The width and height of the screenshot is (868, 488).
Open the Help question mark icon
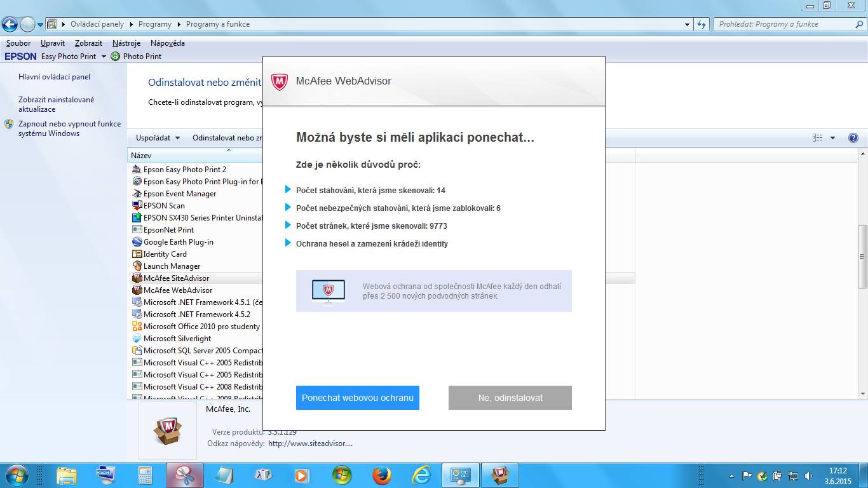853,138
